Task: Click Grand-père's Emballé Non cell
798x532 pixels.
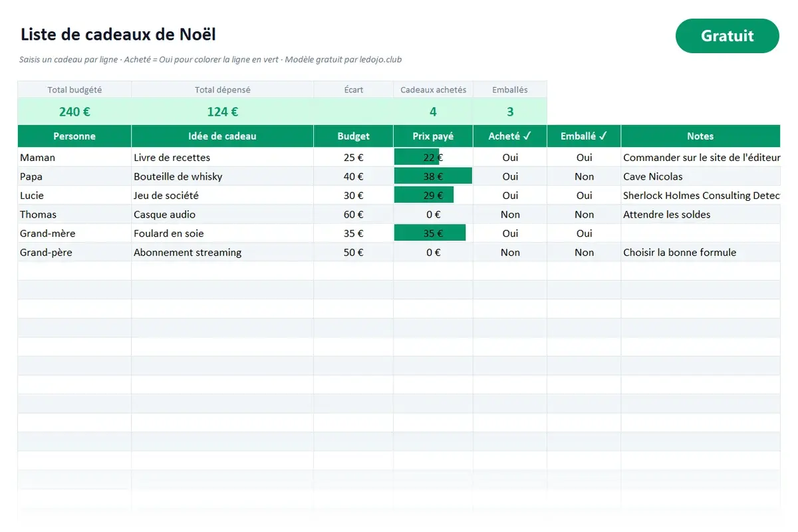Action: [x=584, y=252]
